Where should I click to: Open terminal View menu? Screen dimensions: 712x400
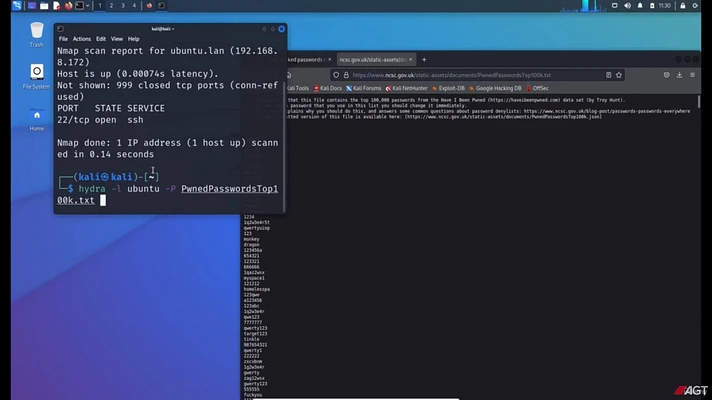pyautogui.click(x=117, y=39)
